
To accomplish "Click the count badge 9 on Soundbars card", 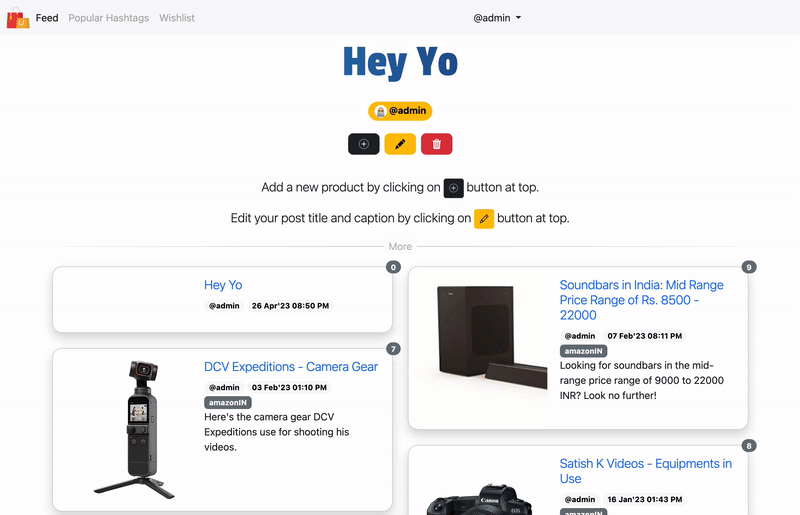I will click(x=749, y=267).
